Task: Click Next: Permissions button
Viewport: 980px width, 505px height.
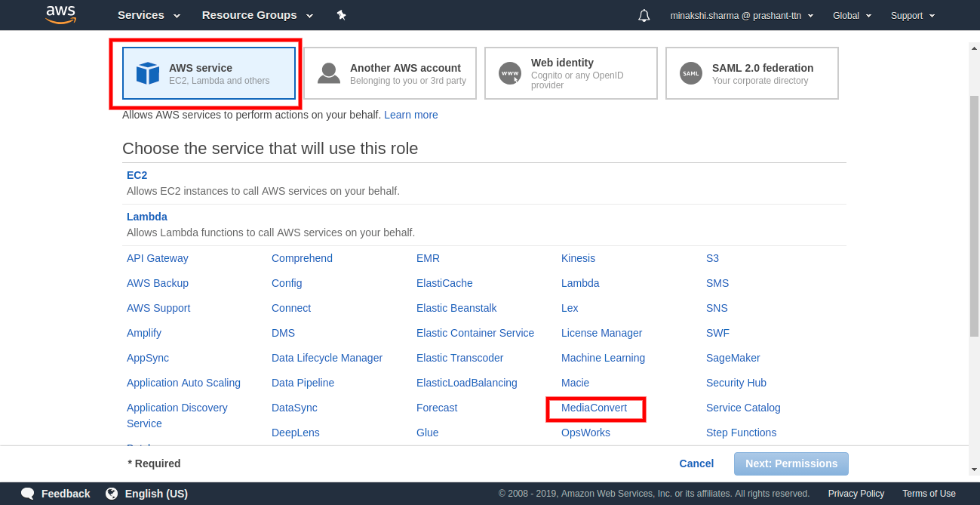Action: pos(791,463)
